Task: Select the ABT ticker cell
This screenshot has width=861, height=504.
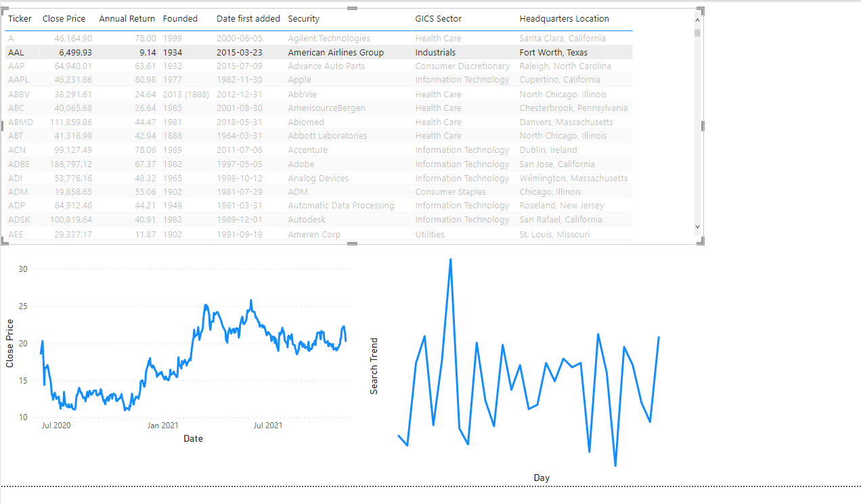Action: pyautogui.click(x=16, y=136)
